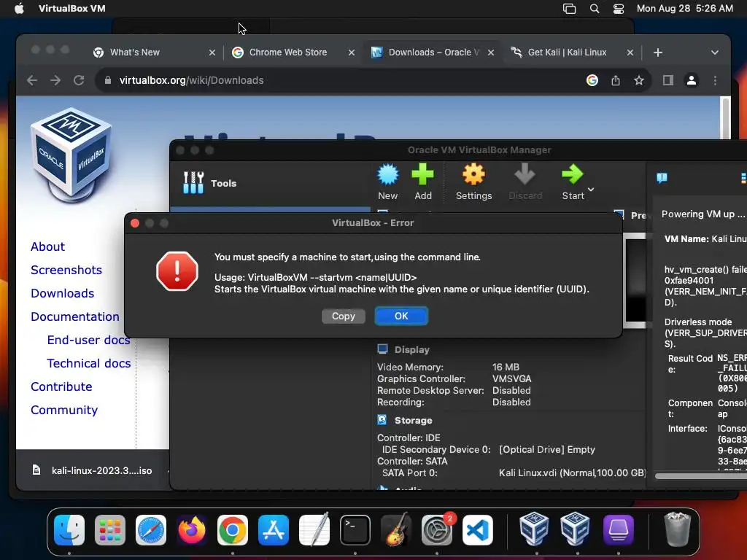
Task: Open the Downloads sidebar link
Action: tap(63, 293)
